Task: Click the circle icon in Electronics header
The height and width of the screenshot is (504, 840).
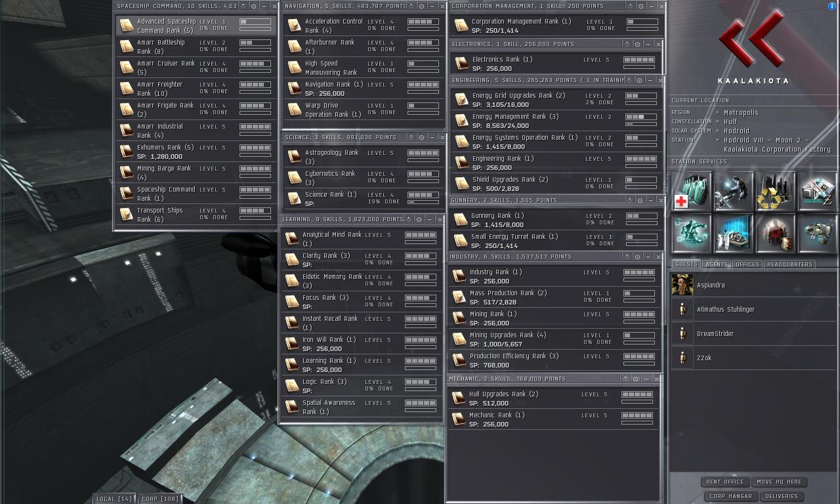Action: click(637, 44)
